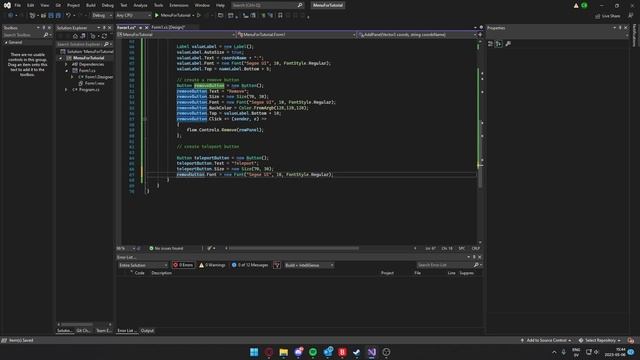
Task: Select the MenuForTutorial project node
Action: point(89,58)
